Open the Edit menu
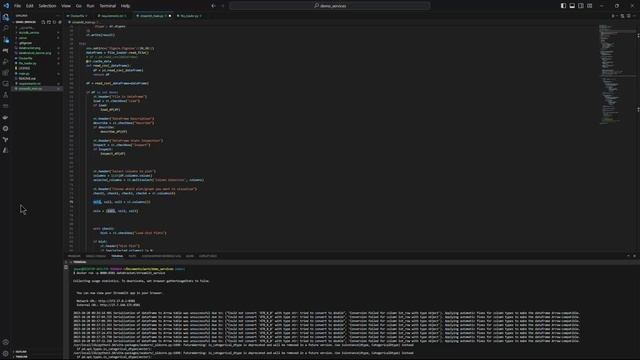Viewport: 640px width, 360px height. pos(30,6)
